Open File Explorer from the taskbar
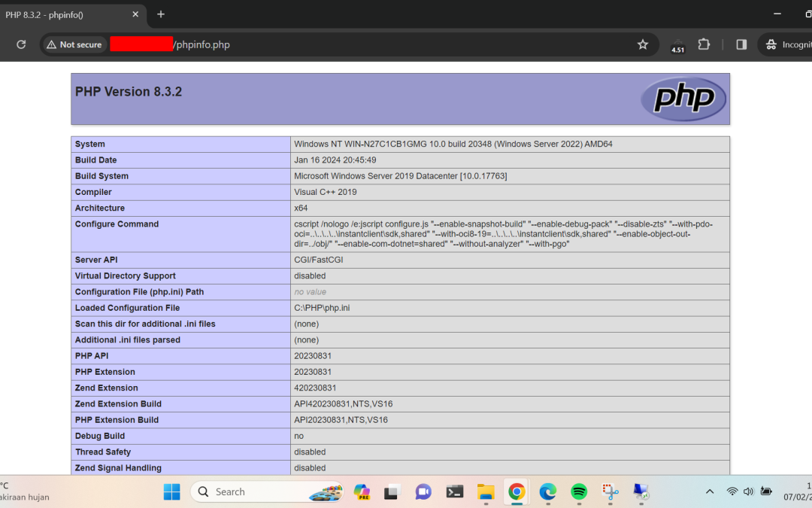The height and width of the screenshot is (508, 812). coord(485,491)
